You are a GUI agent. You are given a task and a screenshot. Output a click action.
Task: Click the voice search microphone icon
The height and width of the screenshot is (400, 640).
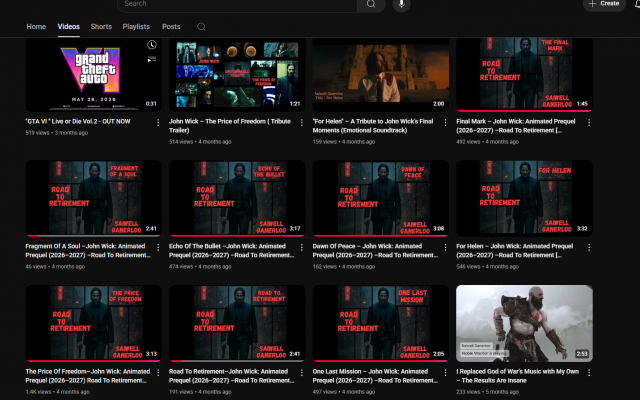click(x=401, y=4)
